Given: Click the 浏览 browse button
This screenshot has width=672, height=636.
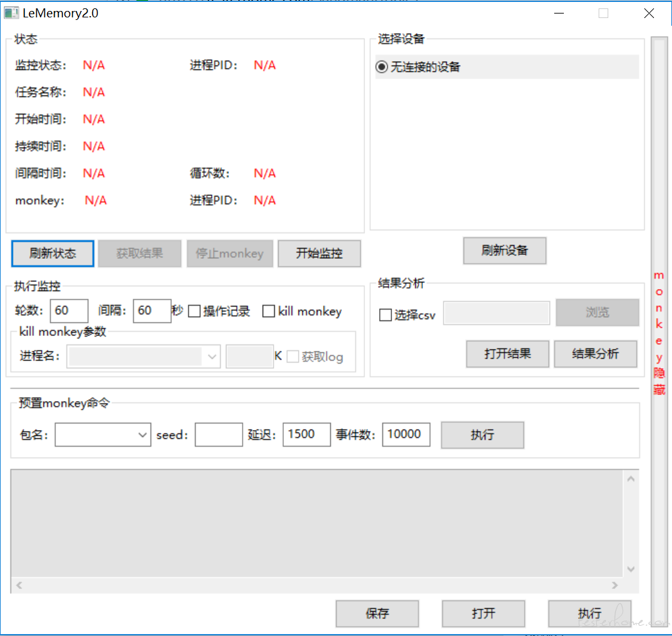Looking at the screenshot, I should click(x=597, y=312).
